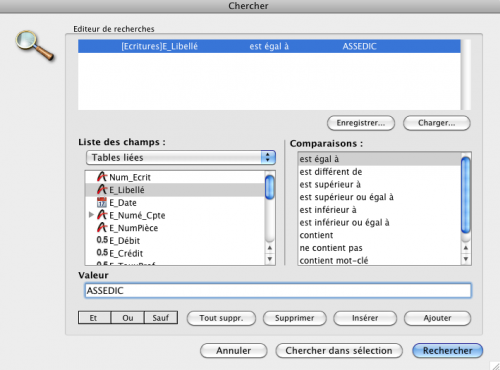Toggle the Sauf conjunction button
500x370 pixels.
click(161, 318)
